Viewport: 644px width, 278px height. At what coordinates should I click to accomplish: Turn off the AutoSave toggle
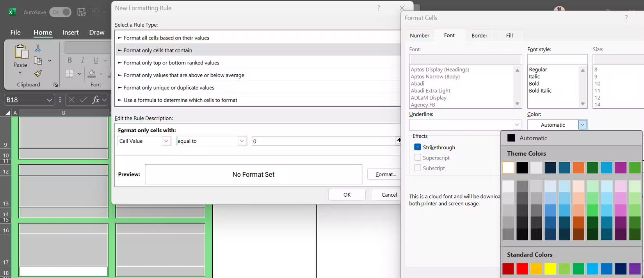60,13
